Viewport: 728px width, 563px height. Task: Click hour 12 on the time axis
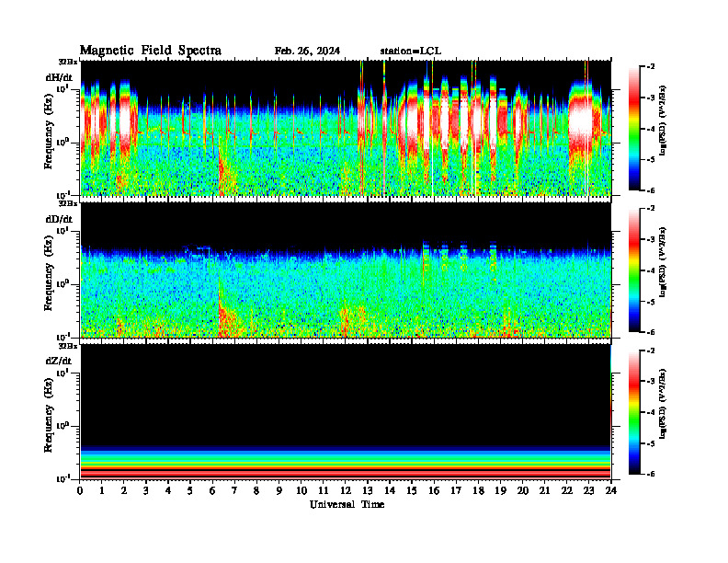[346, 490]
